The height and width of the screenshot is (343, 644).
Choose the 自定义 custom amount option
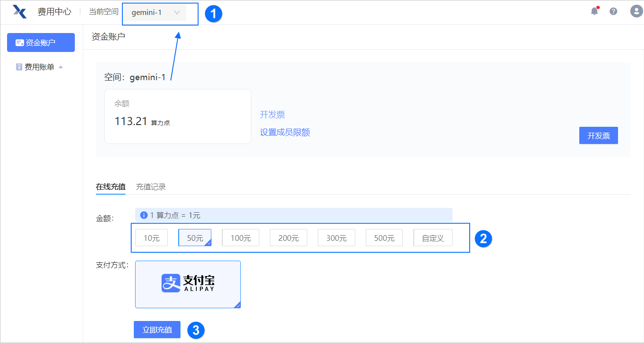pos(433,238)
